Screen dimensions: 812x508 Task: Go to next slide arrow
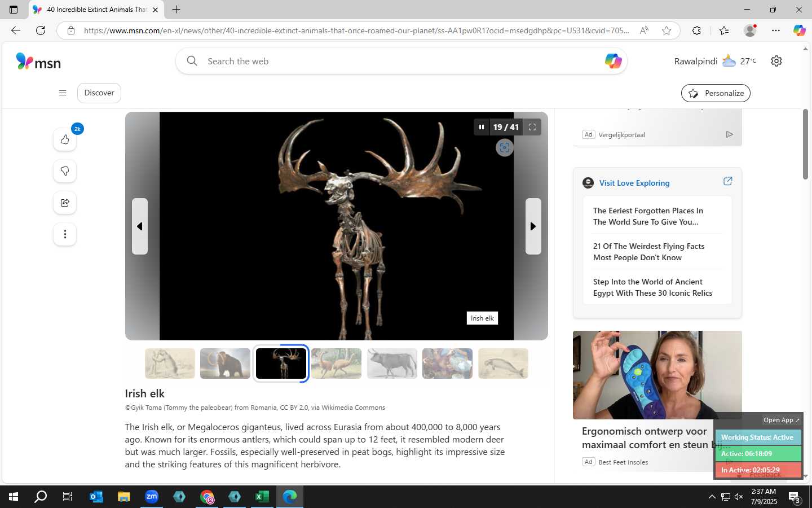(x=533, y=226)
